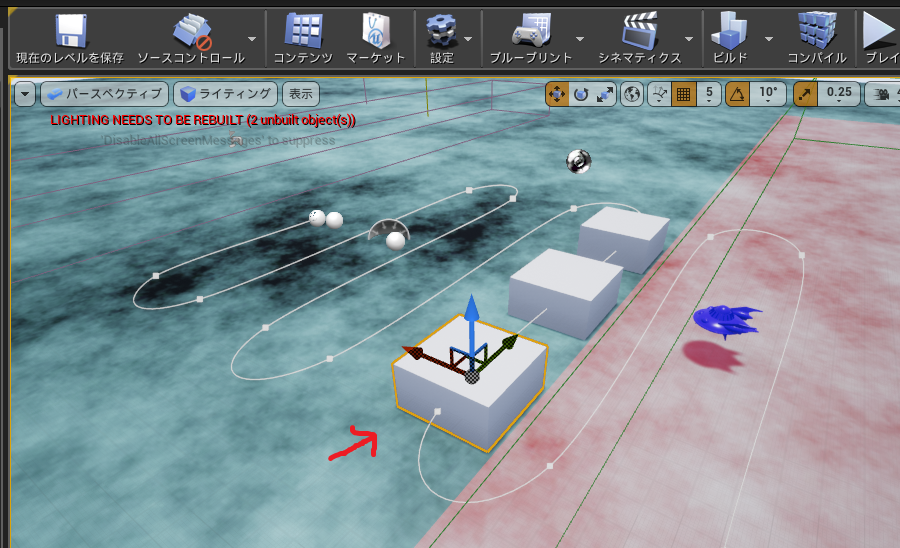Select the blue UFO mesh

(x=726, y=321)
